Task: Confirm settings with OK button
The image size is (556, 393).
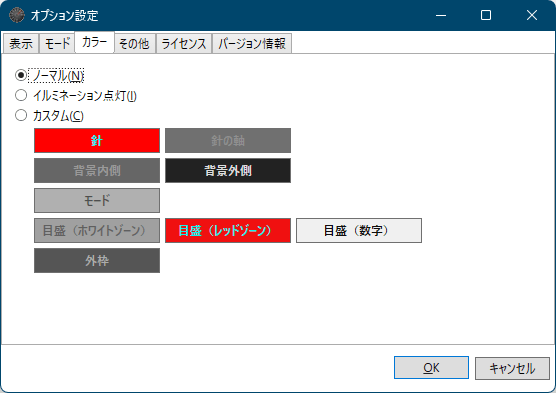Action: pos(431,368)
